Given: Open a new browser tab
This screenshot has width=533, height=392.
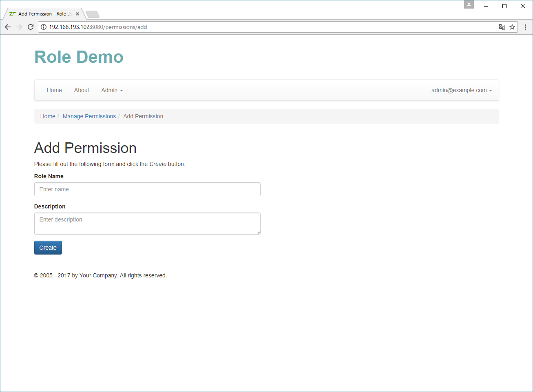Looking at the screenshot, I should click(93, 14).
